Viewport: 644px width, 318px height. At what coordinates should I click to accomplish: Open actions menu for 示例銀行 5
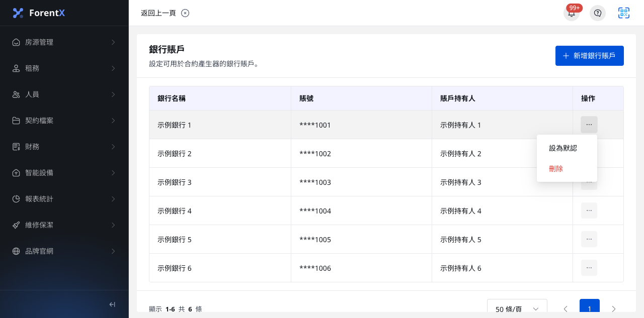pyautogui.click(x=589, y=239)
